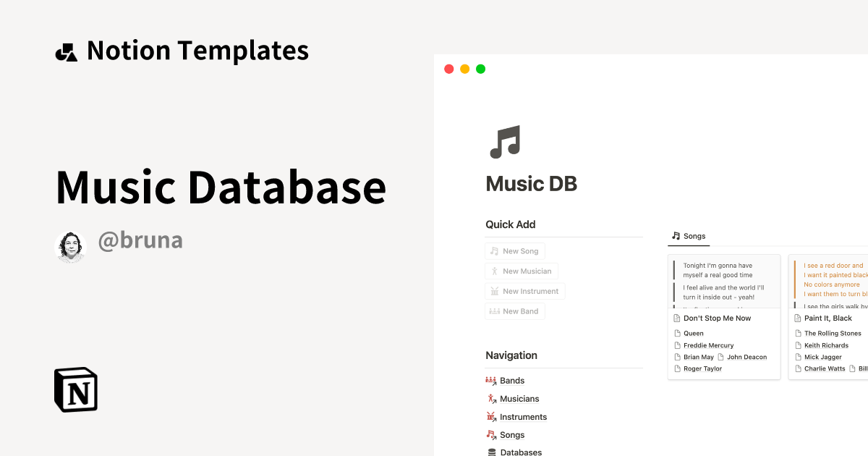Click the large music note page icon
Viewport: 868px width, 456px height.
coord(505,142)
